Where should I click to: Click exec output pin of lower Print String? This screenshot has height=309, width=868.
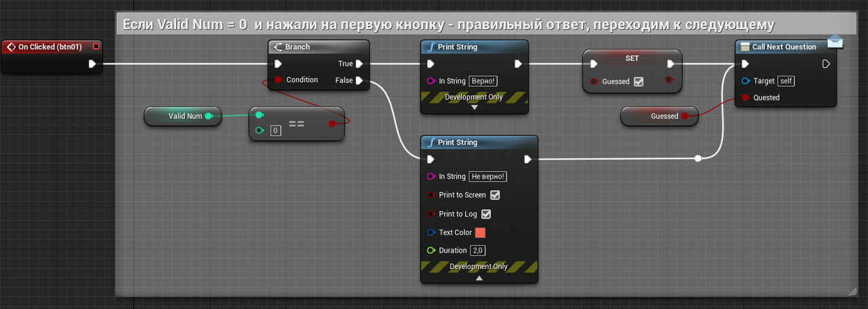point(528,160)
